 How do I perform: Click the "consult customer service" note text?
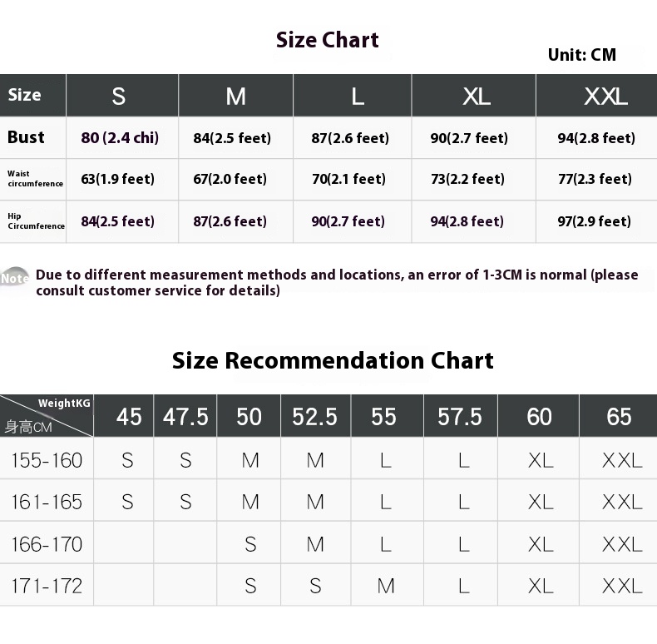pos(158,291)
